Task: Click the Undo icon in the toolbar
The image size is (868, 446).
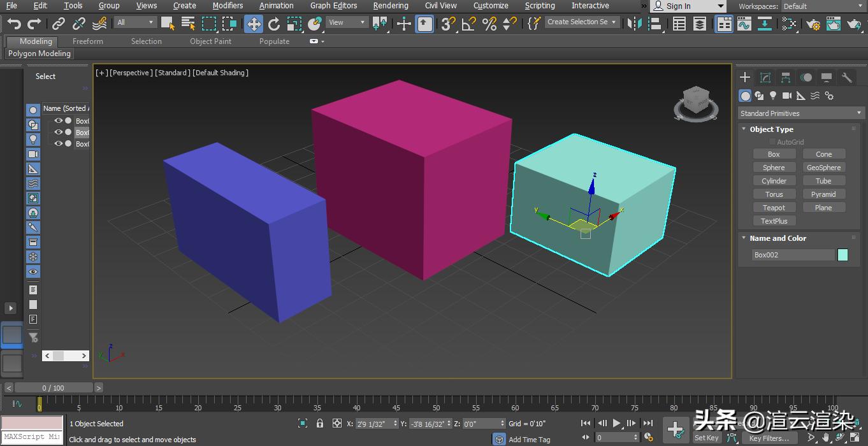Action: 13,23
